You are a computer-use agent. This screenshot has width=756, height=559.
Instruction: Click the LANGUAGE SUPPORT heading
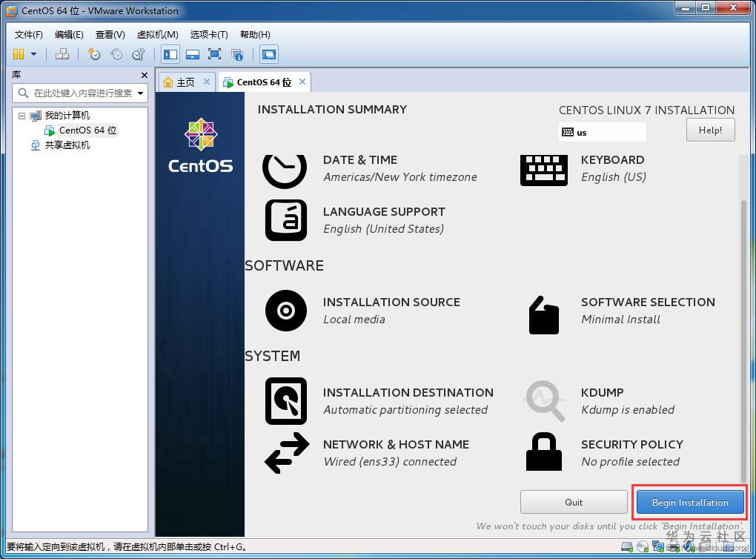click(384, 212)
